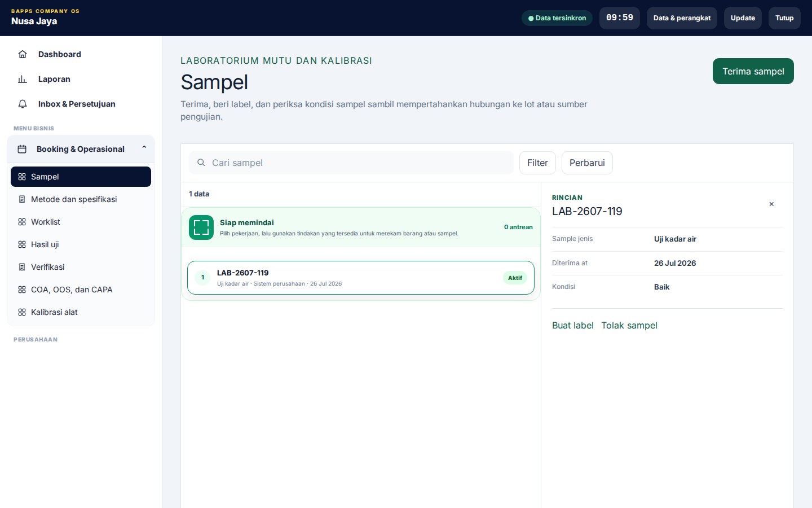Image resolution: width=812 pixels, height=508 pixels.
Task: Click the 26 Jul 2026 date value
Action: (x=675, y=263)
